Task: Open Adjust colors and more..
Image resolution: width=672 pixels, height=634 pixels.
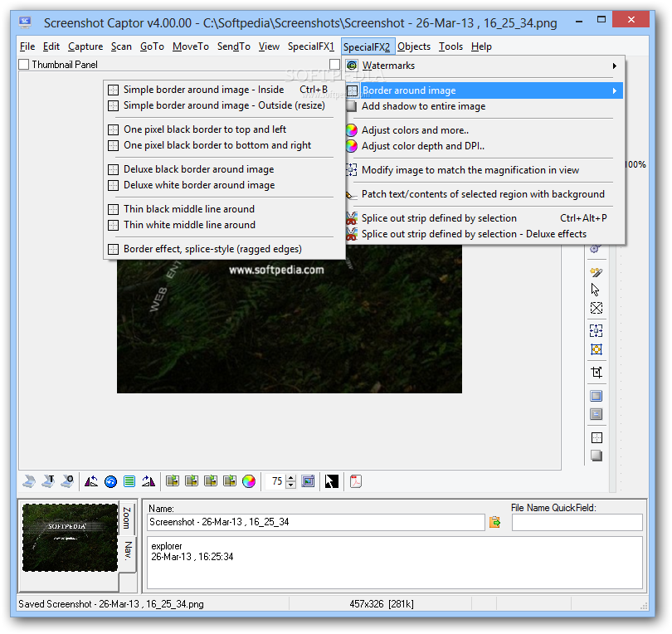Action: pos(483,130)
